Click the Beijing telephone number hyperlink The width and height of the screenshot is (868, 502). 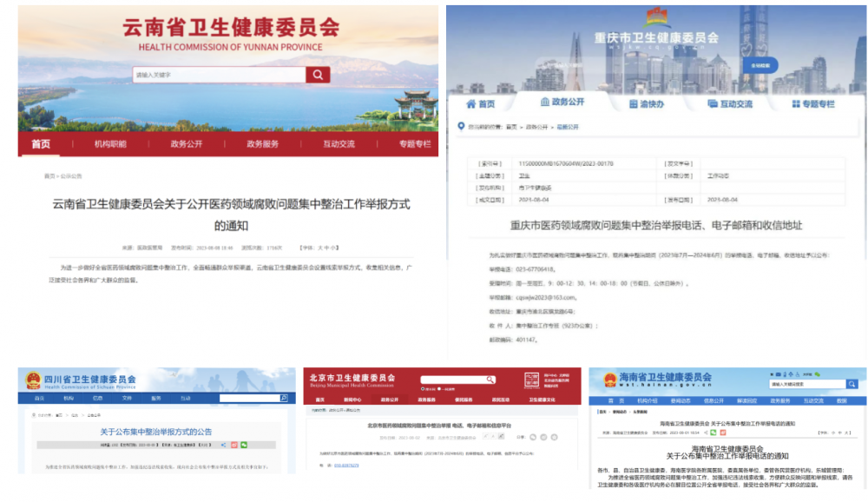tap(346, 466)
